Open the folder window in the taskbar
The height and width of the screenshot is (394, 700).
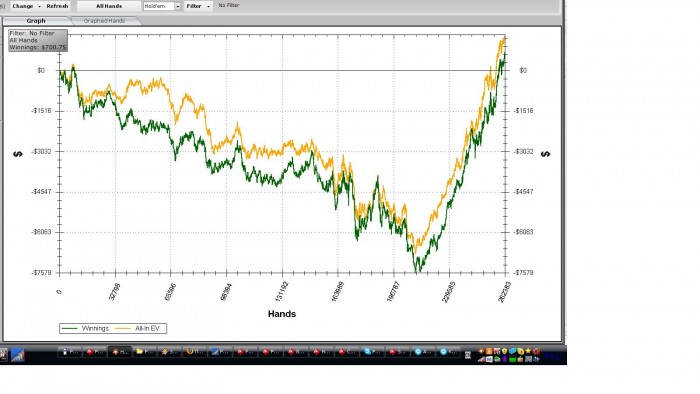[x=144, y=352]
